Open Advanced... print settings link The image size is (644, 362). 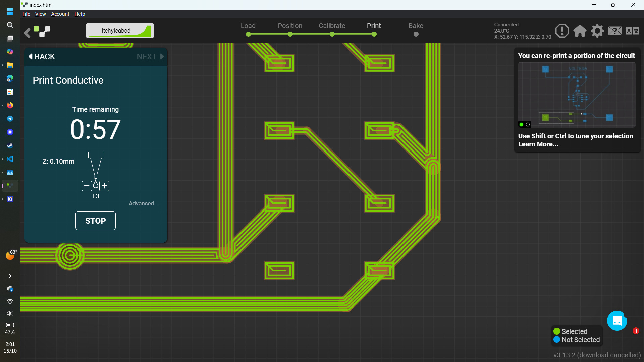point(144,203)
